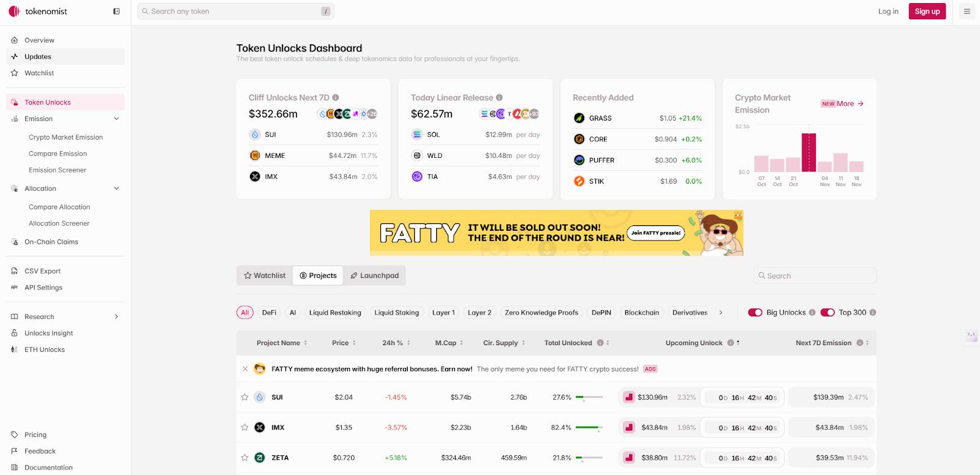
Task: Star IMX to add to watchlist
Action: point(245,427)
